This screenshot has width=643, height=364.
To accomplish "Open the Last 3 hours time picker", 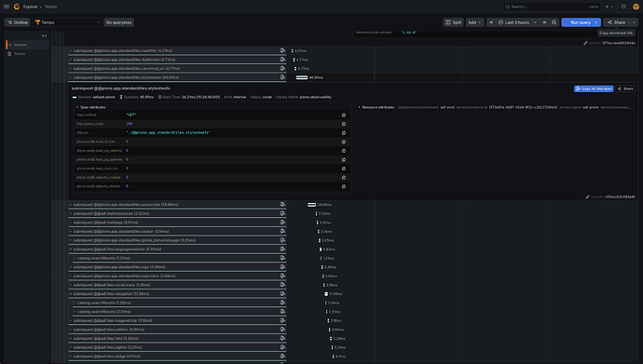I will click(x=517, y=22).
